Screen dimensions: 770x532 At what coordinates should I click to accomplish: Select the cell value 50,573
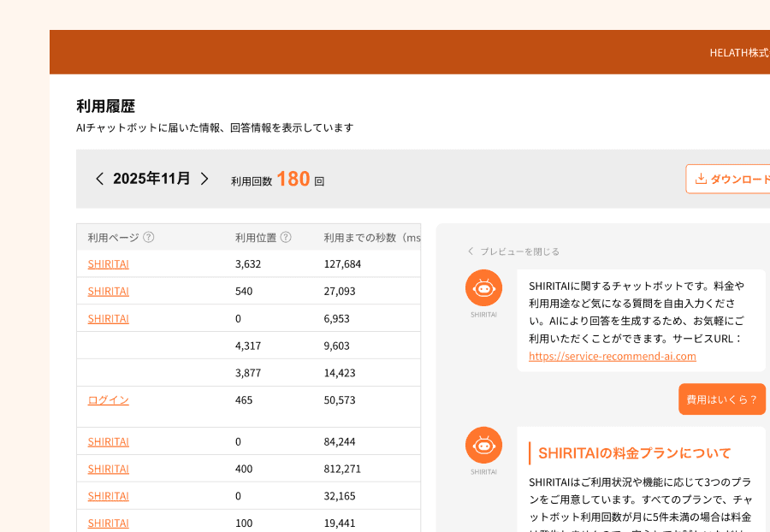[x=340, y=400]
